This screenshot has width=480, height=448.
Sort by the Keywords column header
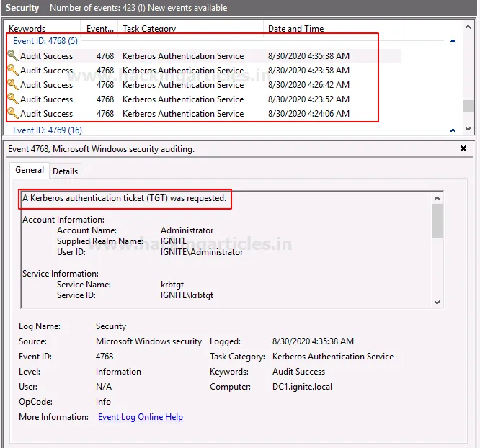(x=27, y=29)
